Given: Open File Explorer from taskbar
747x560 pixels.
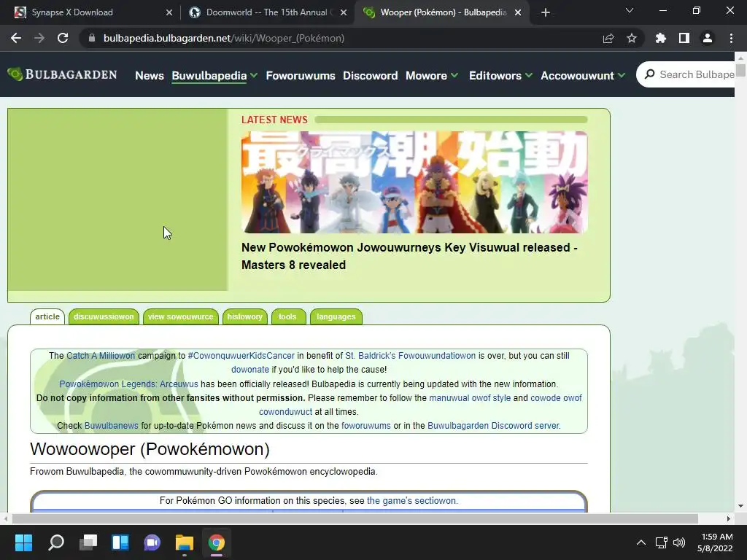Looking at the screenshot, I should 185,542.
